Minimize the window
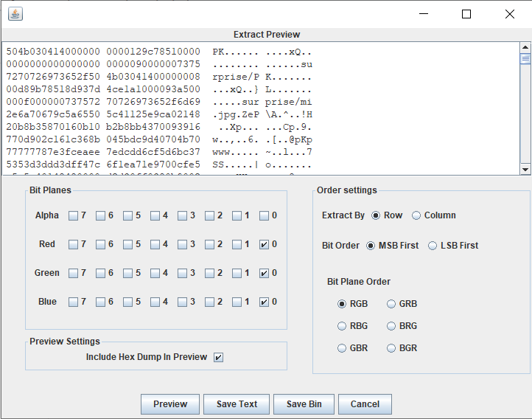The image size is (532, 419). click(x=424, y=14)
